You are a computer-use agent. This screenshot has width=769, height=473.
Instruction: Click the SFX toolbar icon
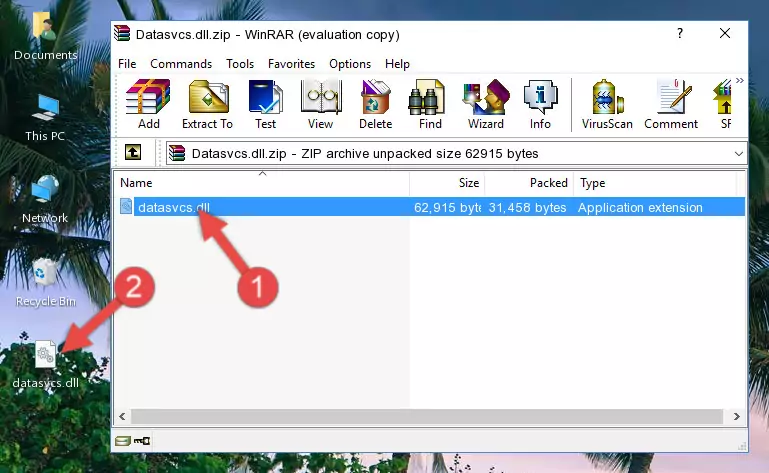tap(723, 104)
